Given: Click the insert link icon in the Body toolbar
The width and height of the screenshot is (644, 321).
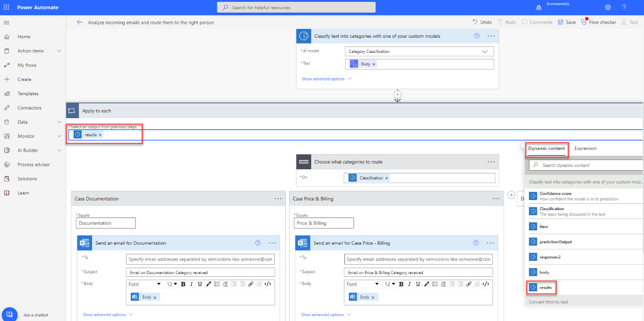Looking at the screenshot, I should 251,284.
